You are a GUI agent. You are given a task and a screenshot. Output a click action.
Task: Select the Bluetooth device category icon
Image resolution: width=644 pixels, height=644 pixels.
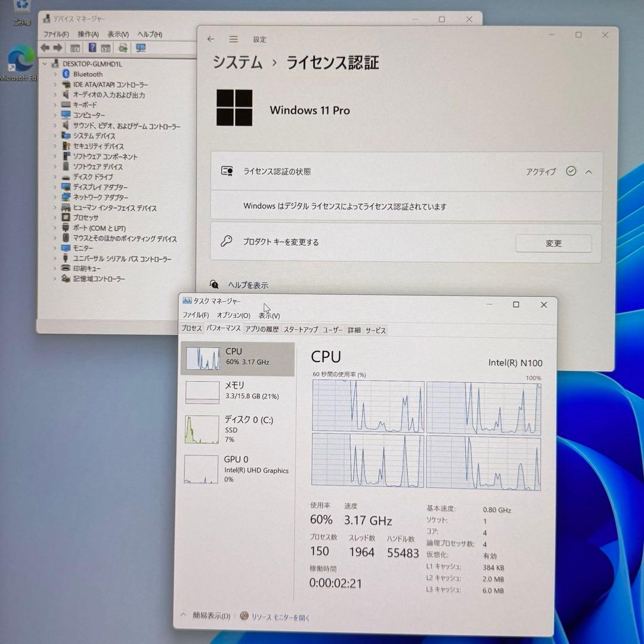66,74
